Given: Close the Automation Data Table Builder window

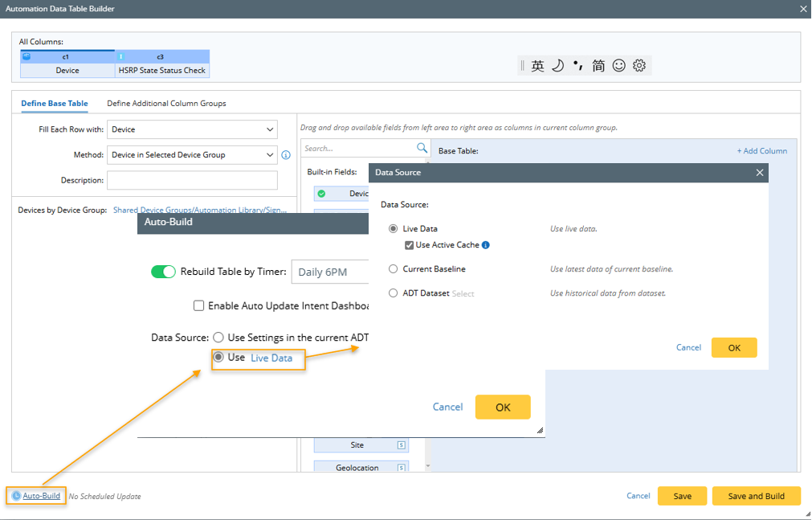Looking at the screenshot, I should click(803, 9).
